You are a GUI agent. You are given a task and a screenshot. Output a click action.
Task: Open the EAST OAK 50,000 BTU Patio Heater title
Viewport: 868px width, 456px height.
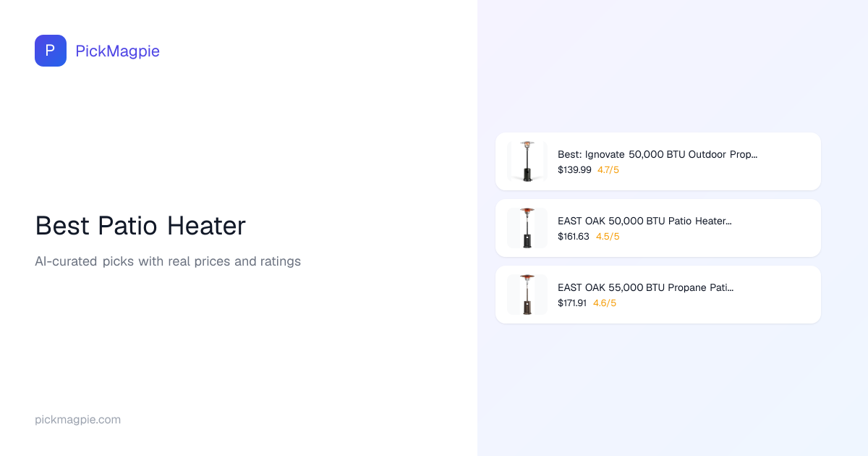644,221
